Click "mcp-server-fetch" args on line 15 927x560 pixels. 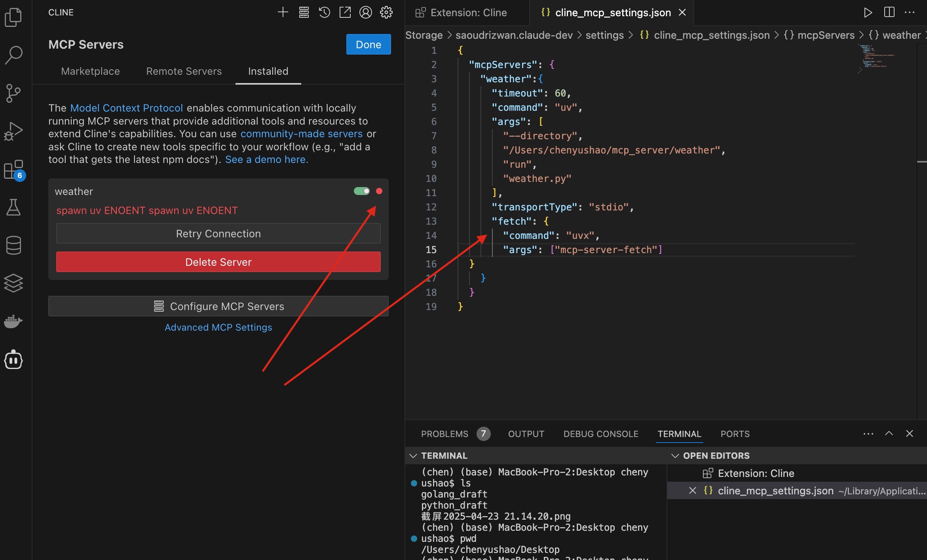[x=606, y=250]
